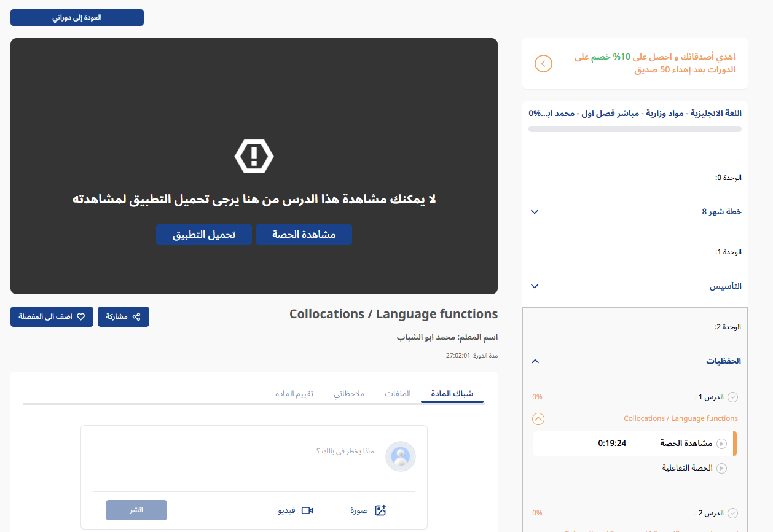Click the heart icon on اضف الى المفضلة
This screenshot has width=773, height=532.
(x=80, y=316)
